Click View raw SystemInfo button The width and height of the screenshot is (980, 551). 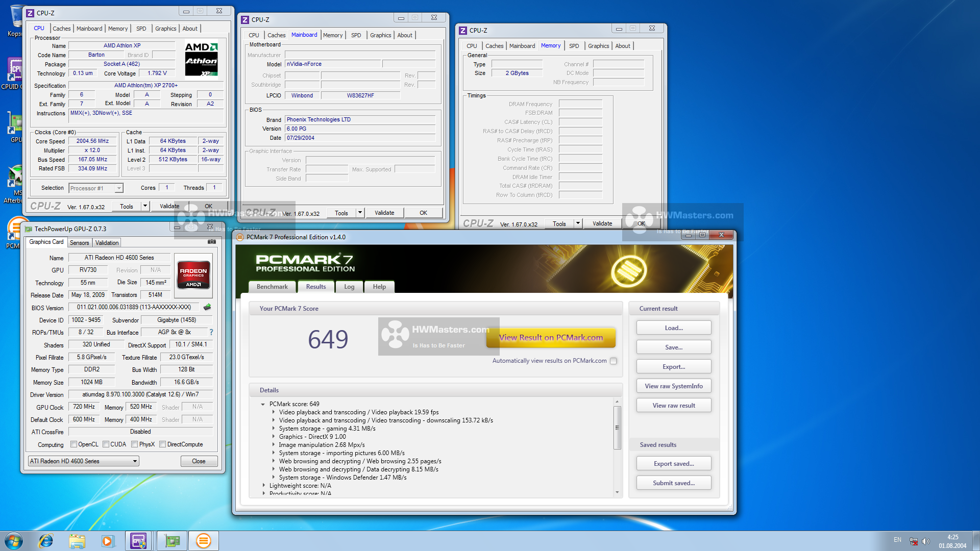[x=674, y=386]
